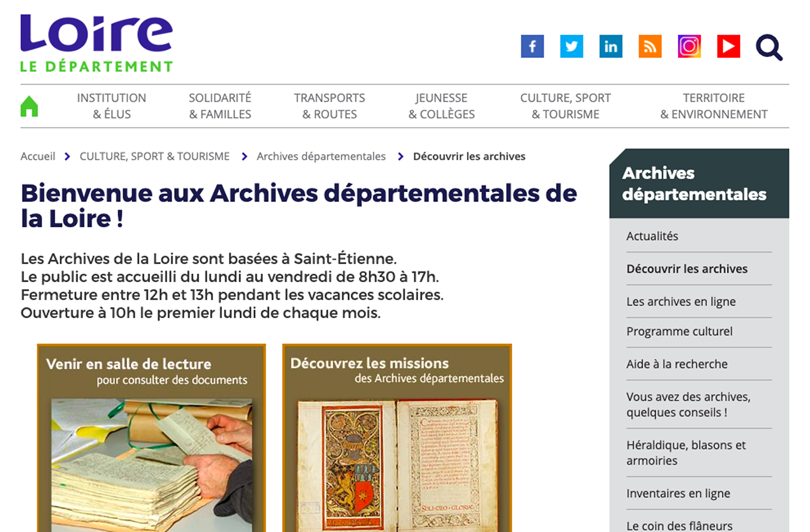This screenshot has width=810, height=532.
Task: Open the Territoire & Environnement menu
Action: (714, 106)
